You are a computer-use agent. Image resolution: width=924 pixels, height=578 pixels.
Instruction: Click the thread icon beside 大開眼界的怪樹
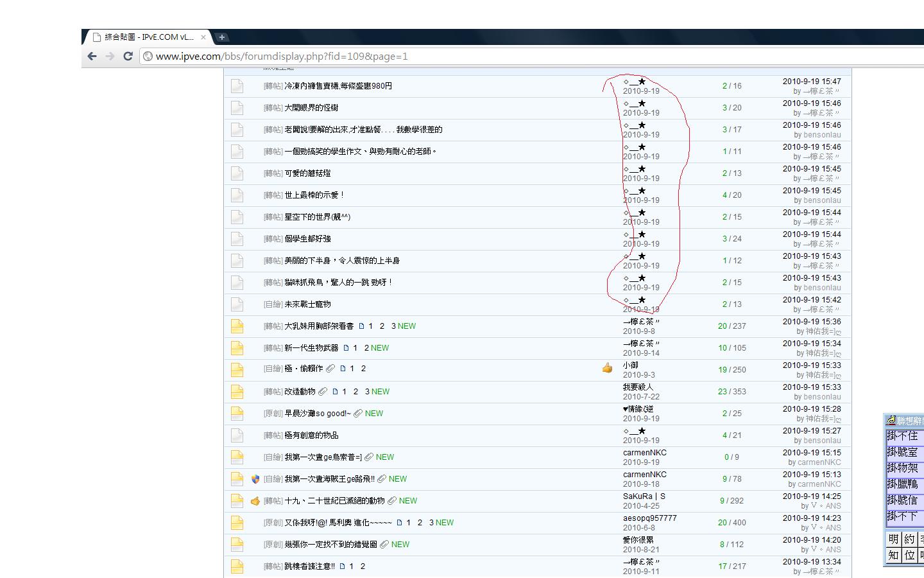pyautogui.click(x=237, y=108)
